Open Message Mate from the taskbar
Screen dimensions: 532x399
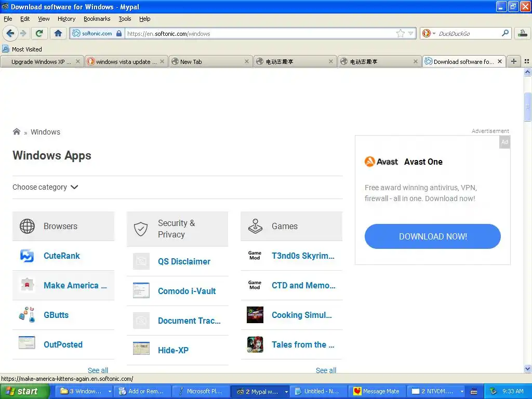click(377, 392)
